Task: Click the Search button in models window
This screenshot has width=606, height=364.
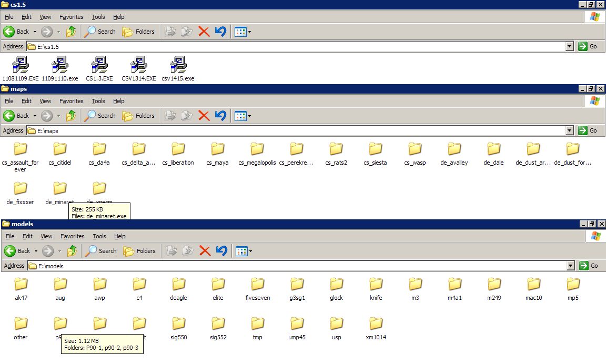Action: [101, 251]
